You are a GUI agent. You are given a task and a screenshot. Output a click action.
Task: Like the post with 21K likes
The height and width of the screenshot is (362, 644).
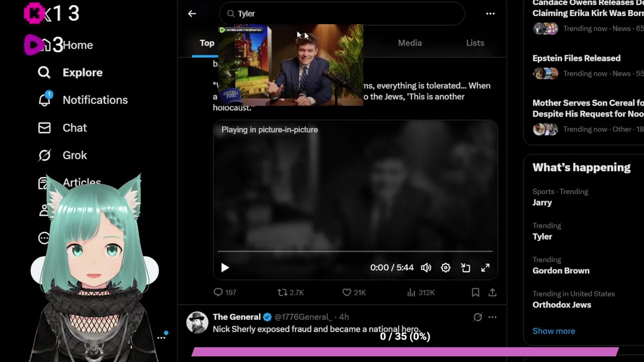click(354, 292)
